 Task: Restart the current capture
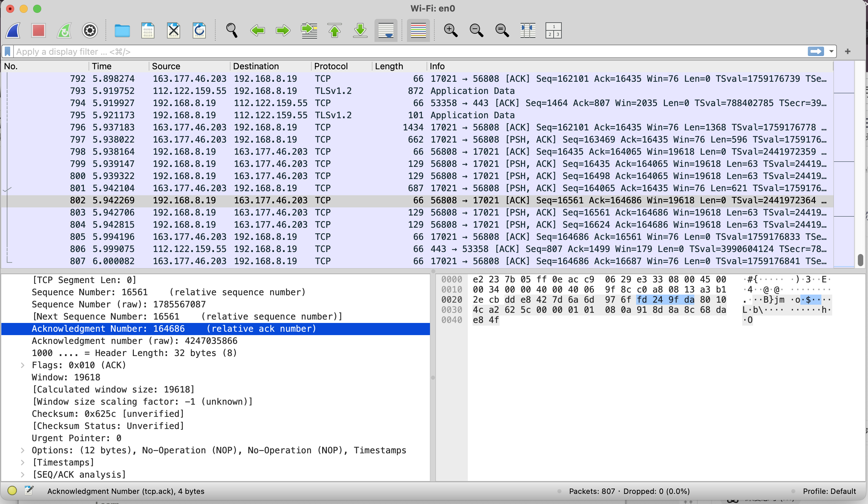click(x=64, y=31)
